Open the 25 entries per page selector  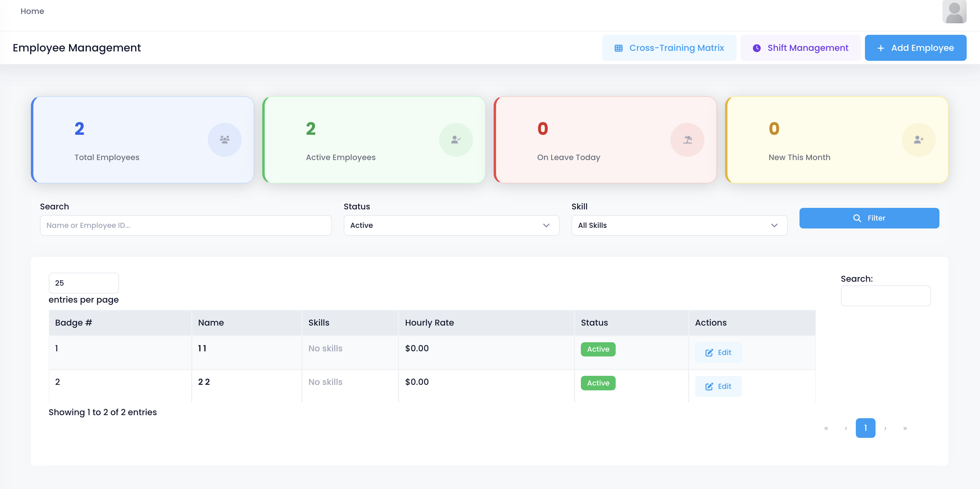(x=83, y=283)
